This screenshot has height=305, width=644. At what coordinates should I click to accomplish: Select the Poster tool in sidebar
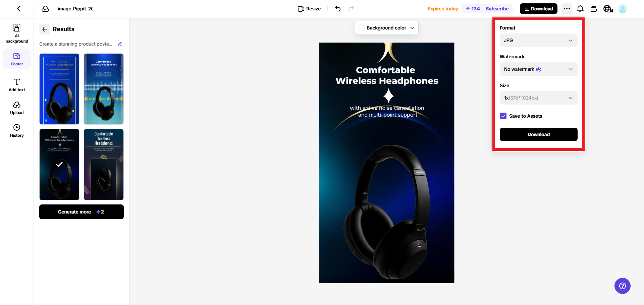click(17, 59)
